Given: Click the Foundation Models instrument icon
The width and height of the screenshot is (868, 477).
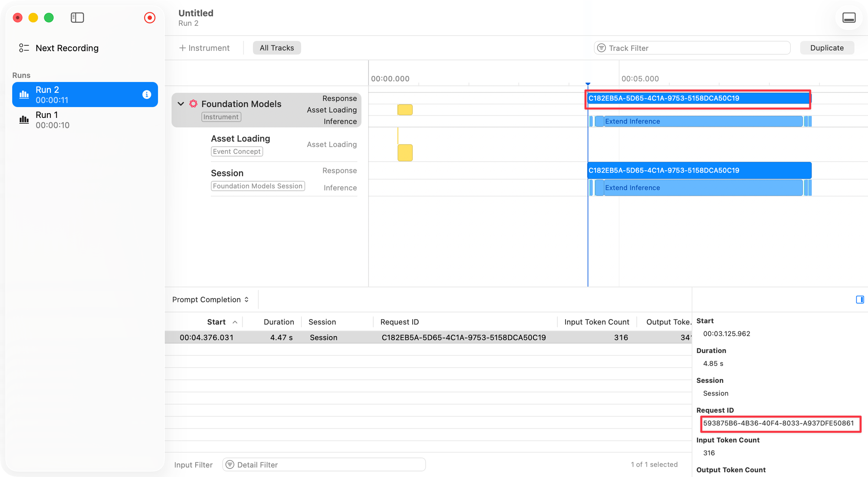Looking at the screenshot, I should (194, 104).
